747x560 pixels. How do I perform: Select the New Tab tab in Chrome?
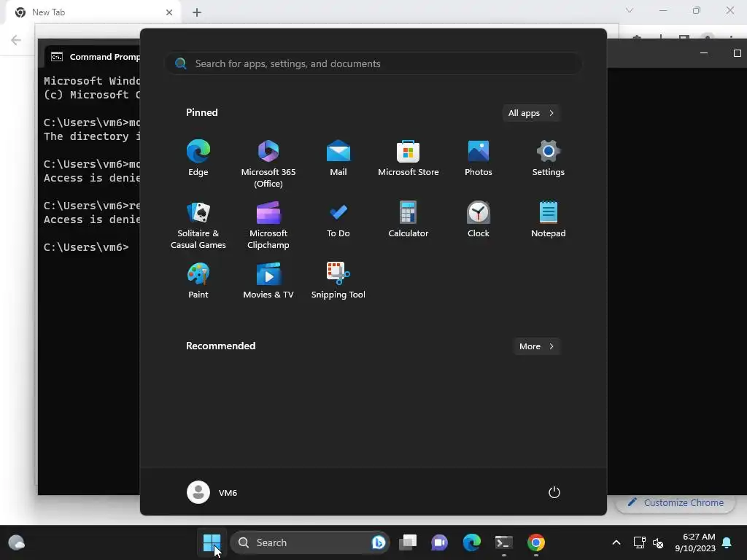point(93,12)
